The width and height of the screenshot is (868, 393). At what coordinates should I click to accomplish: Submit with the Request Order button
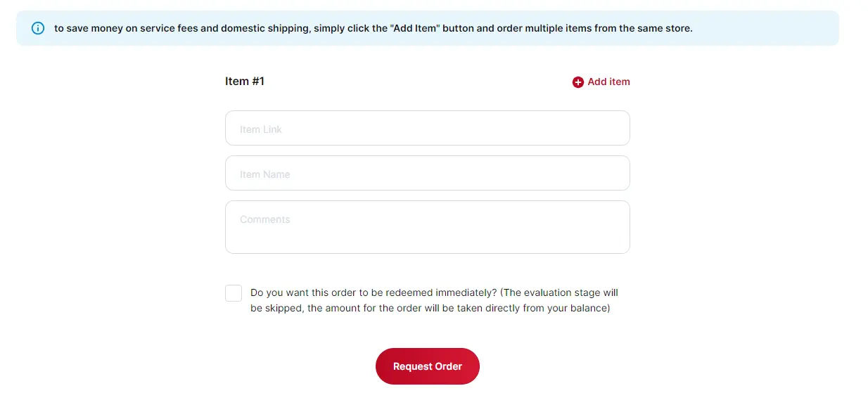tap(427, 366)
